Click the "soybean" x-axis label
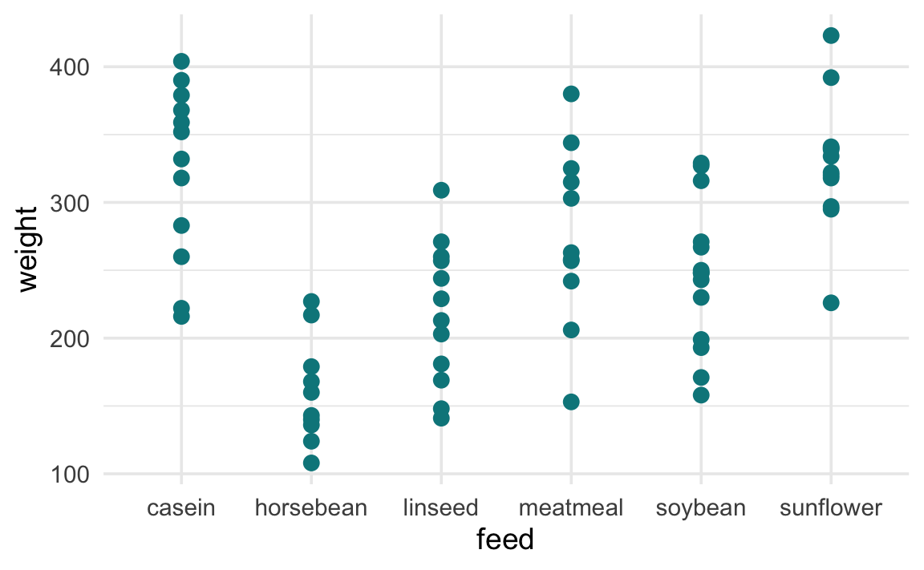 pos(701,508)
